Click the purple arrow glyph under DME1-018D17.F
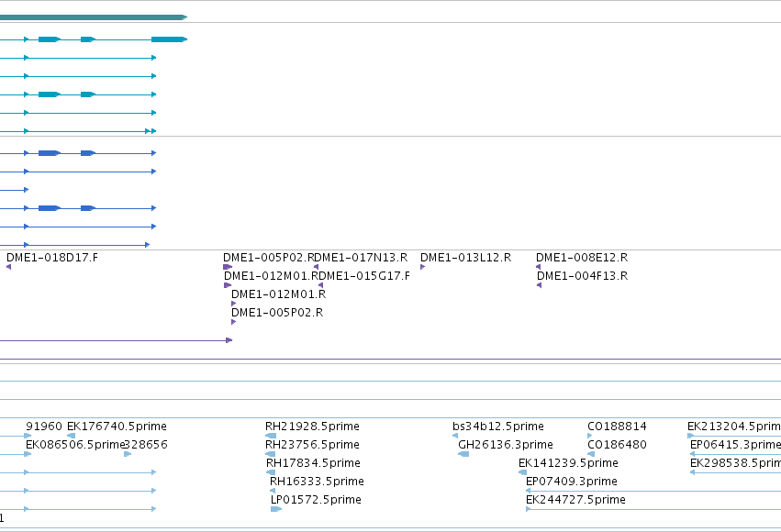This screenshot has height=532, width=781. [x=8, y=267]
